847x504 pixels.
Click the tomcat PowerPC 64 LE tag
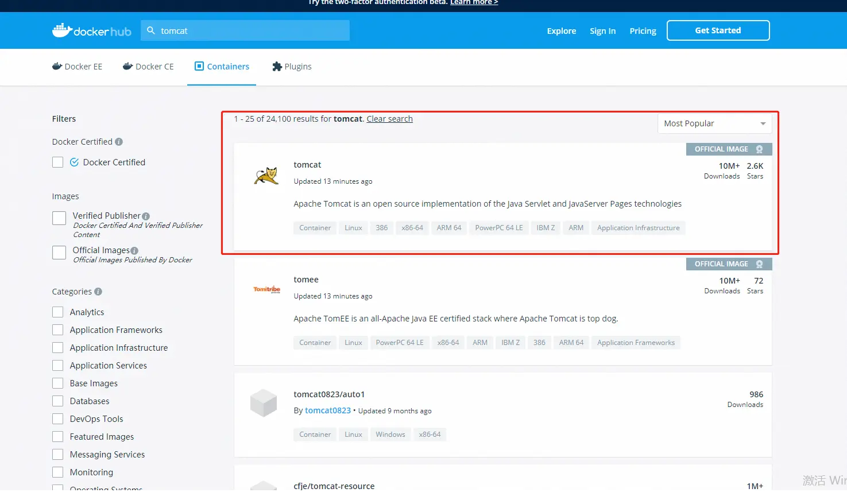(x=499, y=228)
